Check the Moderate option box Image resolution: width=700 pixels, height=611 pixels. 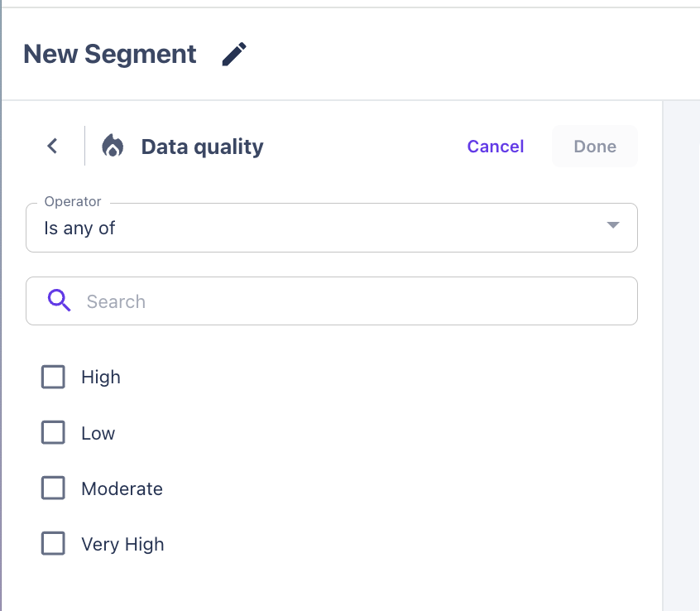53,488
